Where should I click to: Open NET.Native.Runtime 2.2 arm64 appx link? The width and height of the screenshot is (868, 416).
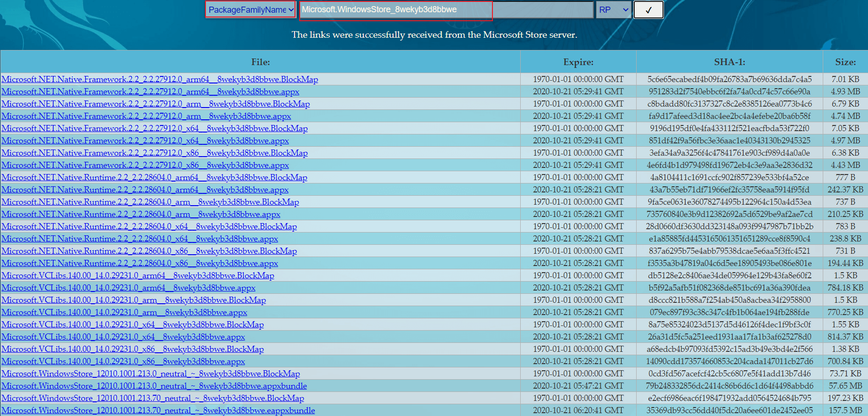145,190
